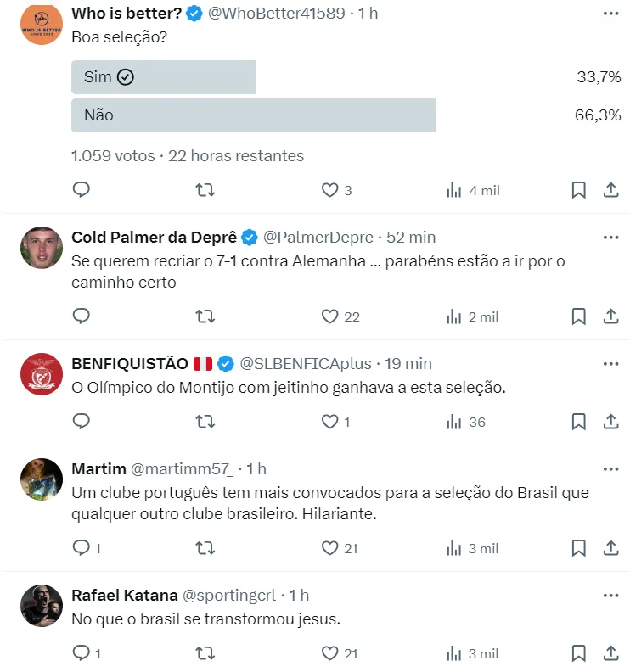630x672 pixels.
Task: Open more options on Cold Palmer's tweet
Action: tap(610, 238)
